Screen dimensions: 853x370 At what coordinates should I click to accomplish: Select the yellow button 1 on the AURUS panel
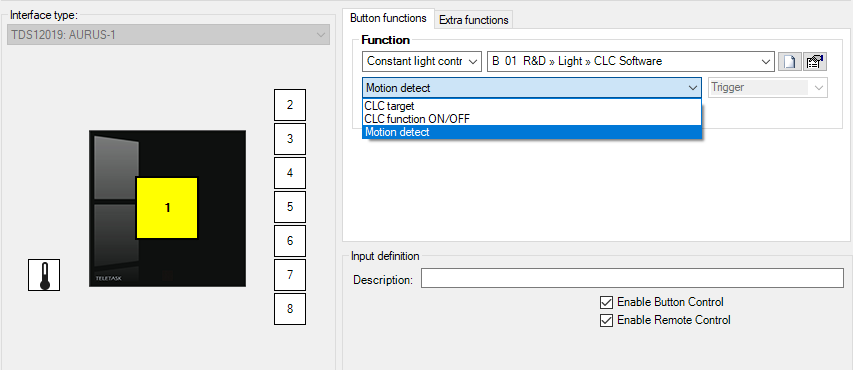[x=166, y=208]
